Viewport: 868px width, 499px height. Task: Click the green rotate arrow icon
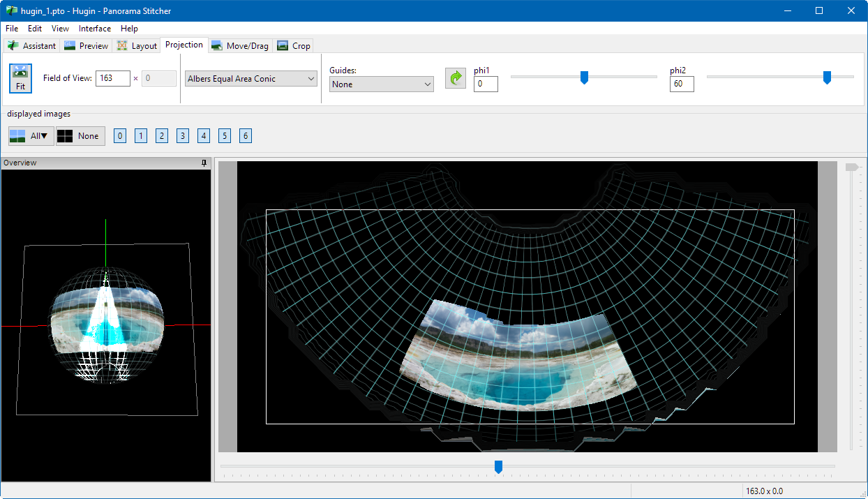[x=456, y=78]
